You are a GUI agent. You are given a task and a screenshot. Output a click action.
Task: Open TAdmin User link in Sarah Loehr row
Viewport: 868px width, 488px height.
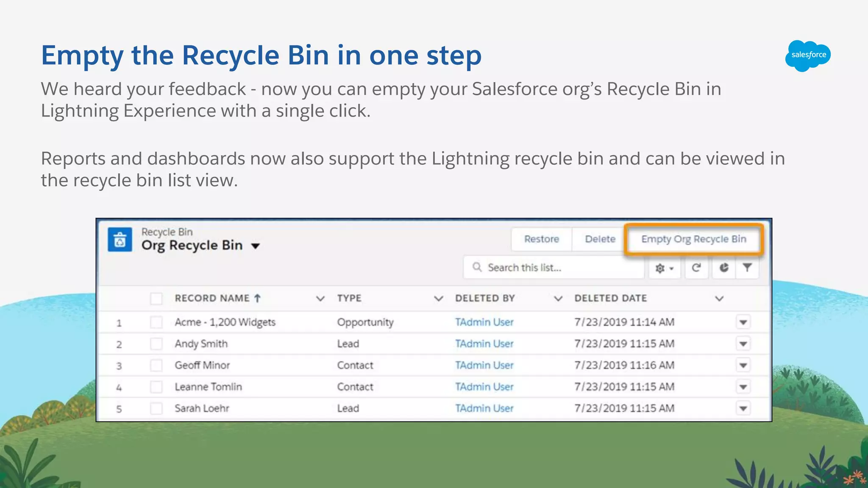484,408
